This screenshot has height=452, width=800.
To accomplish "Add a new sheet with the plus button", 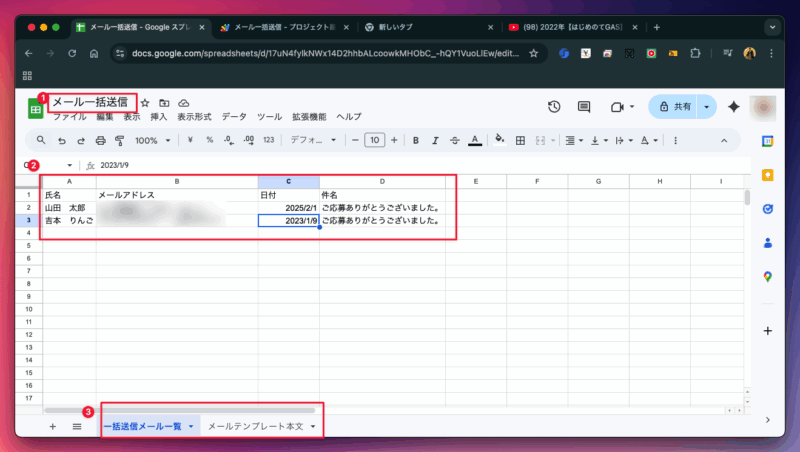I will point(52,426).
